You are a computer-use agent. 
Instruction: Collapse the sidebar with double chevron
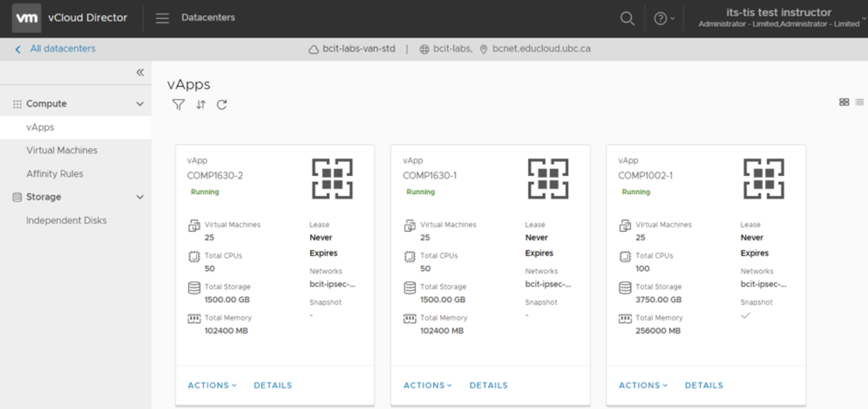tap(139, 73)
